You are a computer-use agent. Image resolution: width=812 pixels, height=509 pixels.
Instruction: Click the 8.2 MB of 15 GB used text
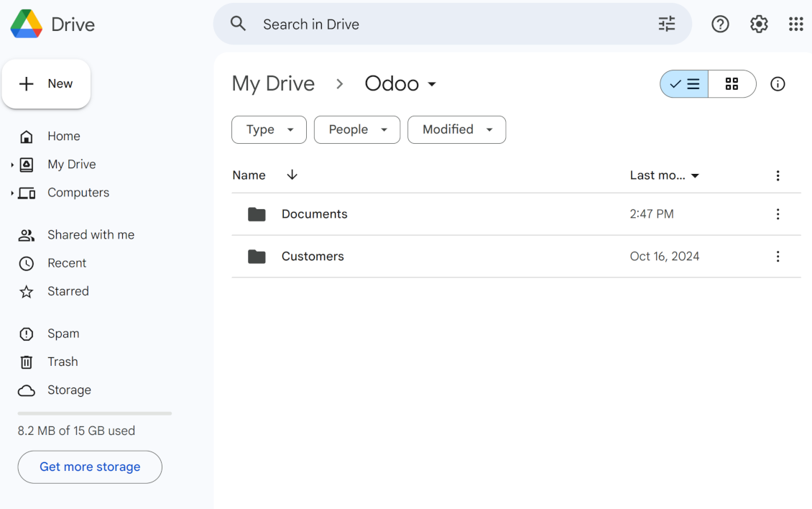[76, 431]
